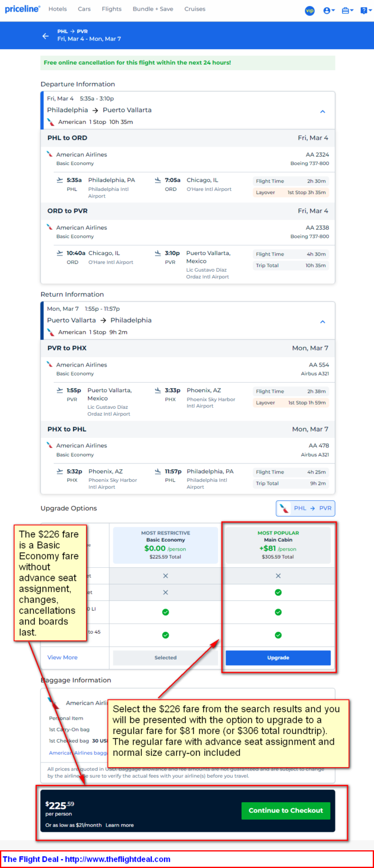The image size is (374, 868).
Task: Click flight number AA 478
Action: pyautogui.click(x=319, y=446)
